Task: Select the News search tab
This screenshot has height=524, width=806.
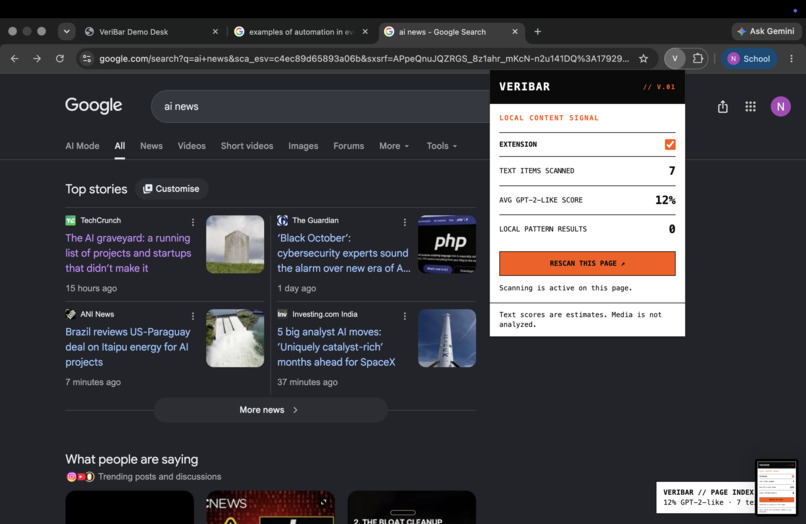Action: click(151, 146)
